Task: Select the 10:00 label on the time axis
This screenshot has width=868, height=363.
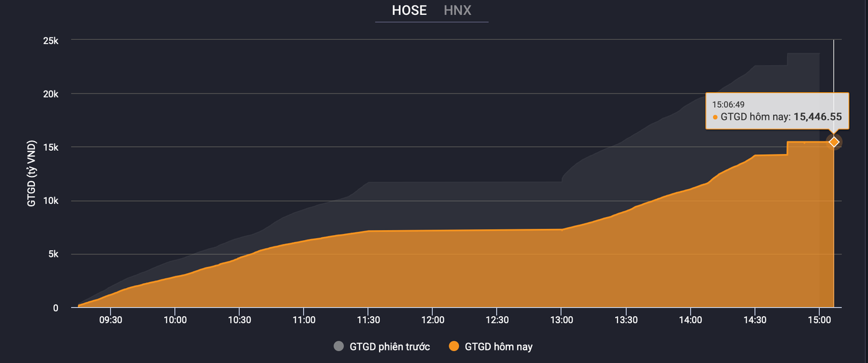Action: [175, 320]
